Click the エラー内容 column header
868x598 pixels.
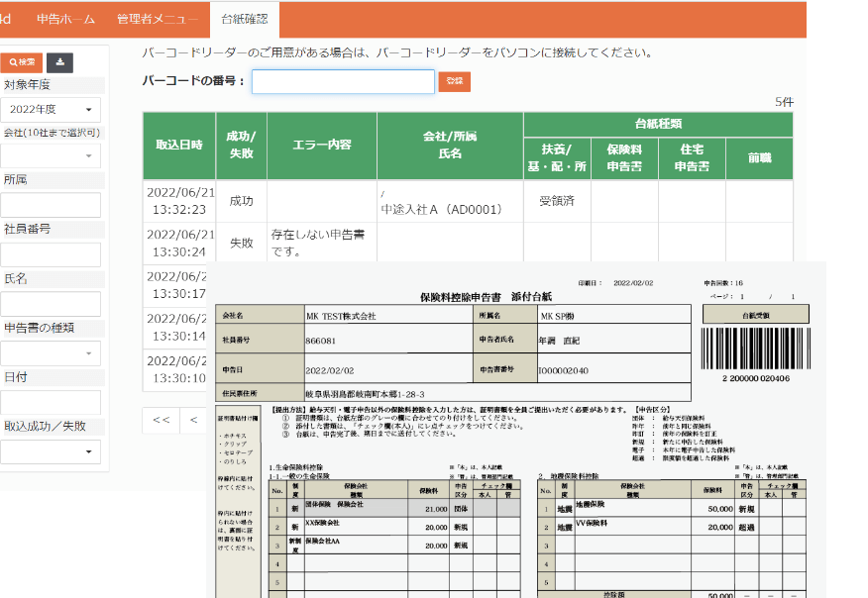(322, 146)
